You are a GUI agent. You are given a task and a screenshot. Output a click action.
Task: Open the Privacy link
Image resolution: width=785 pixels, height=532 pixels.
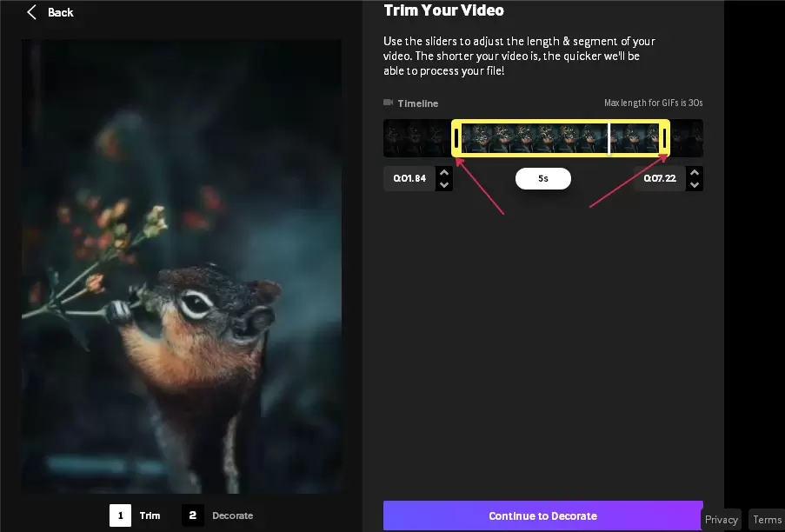(722, 520)
